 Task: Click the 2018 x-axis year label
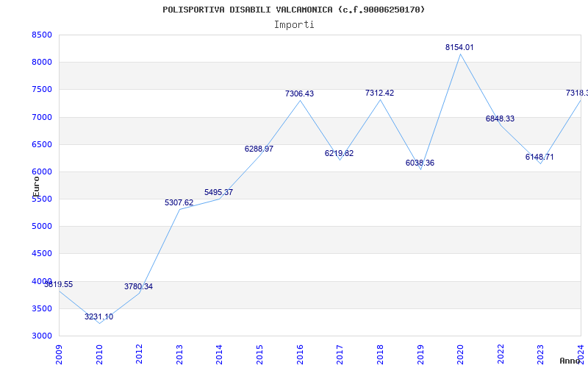380,354
